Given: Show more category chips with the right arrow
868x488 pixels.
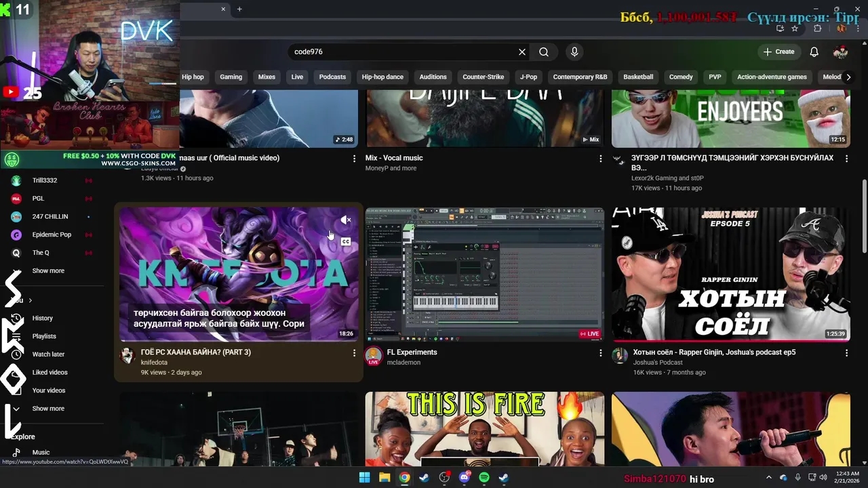Looking at the screenshot, I should click(848, 77).
